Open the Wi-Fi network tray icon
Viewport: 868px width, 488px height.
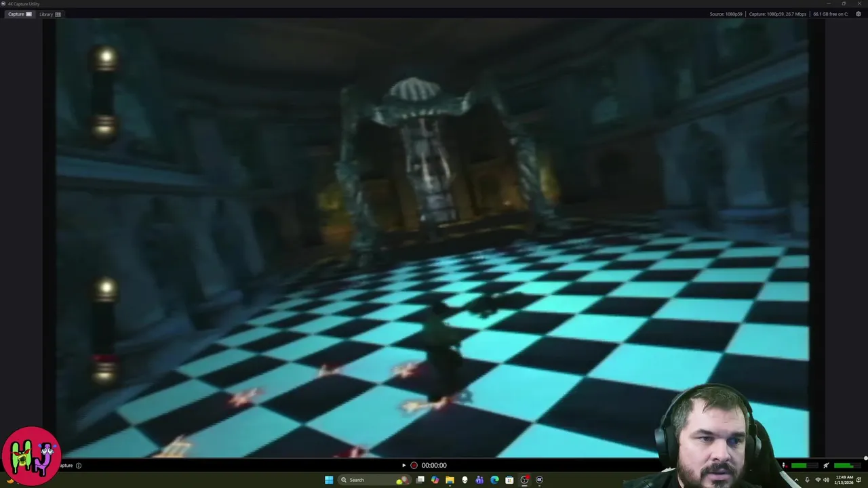[x=818, y=480]
